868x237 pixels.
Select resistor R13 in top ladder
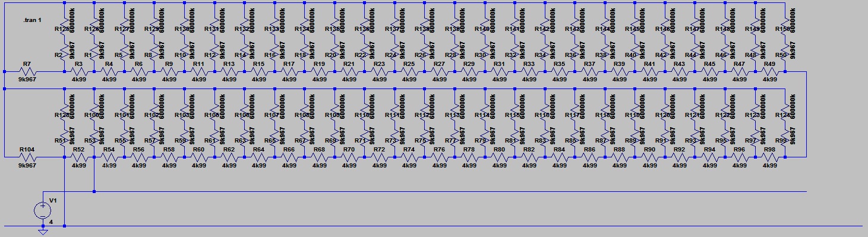tap(229, 72)
